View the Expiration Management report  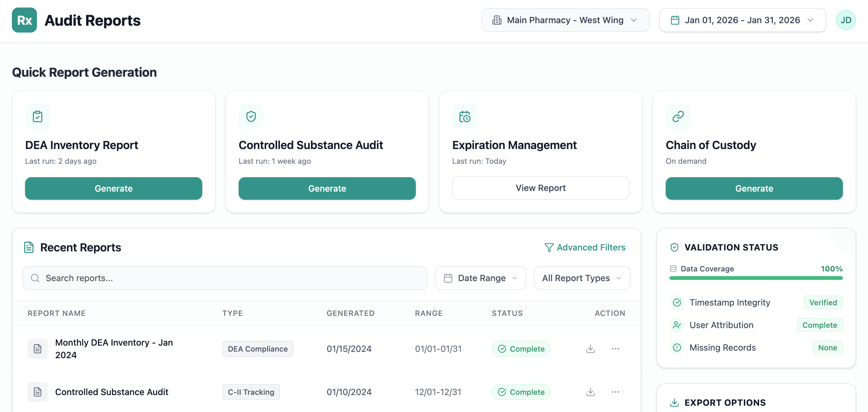pyautogui.click(x=540, y=188)
